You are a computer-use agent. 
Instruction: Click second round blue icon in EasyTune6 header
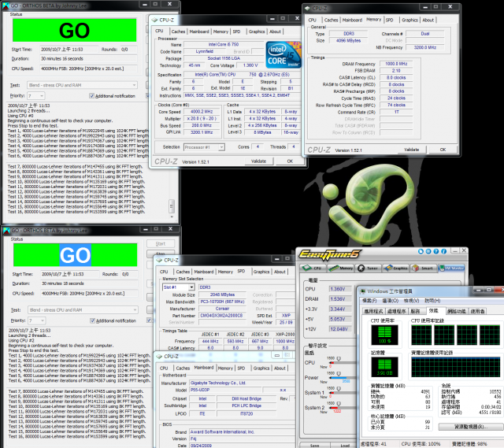[x=428, y=251]
